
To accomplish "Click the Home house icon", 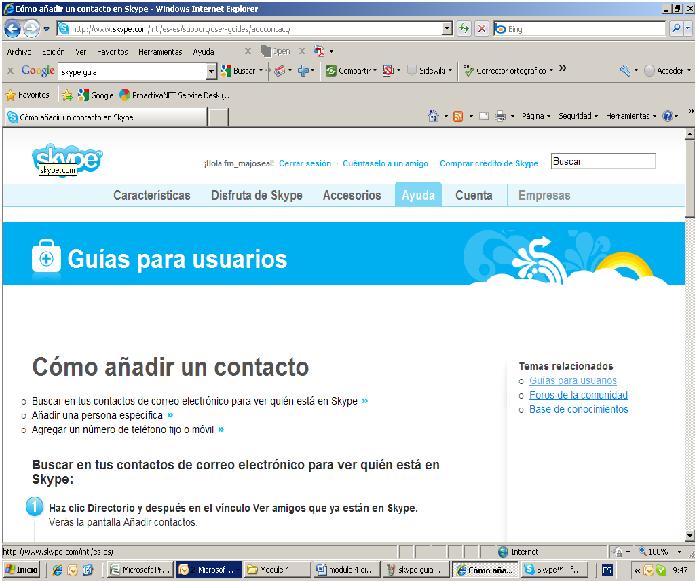I will (x=433, y=116).
